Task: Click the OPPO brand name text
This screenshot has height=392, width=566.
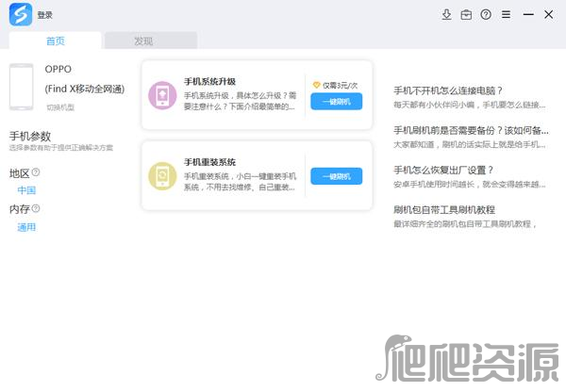Action: coord(58,69)
